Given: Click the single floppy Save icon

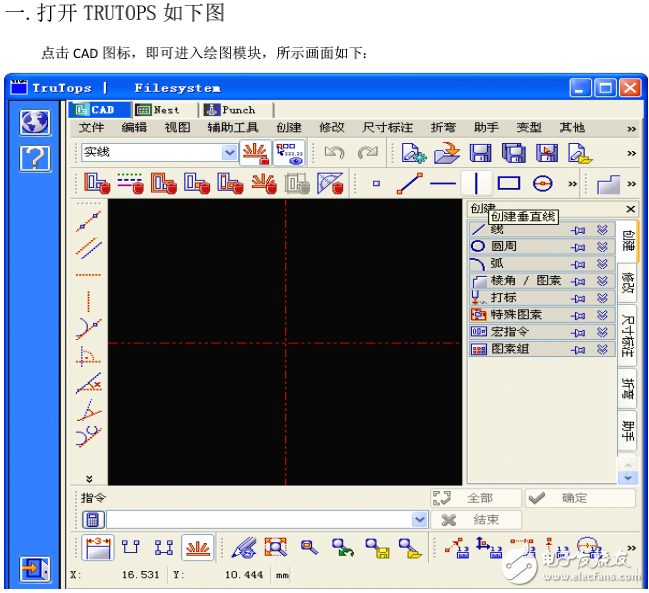Looking at the screenshot, I should click(480, 153).
